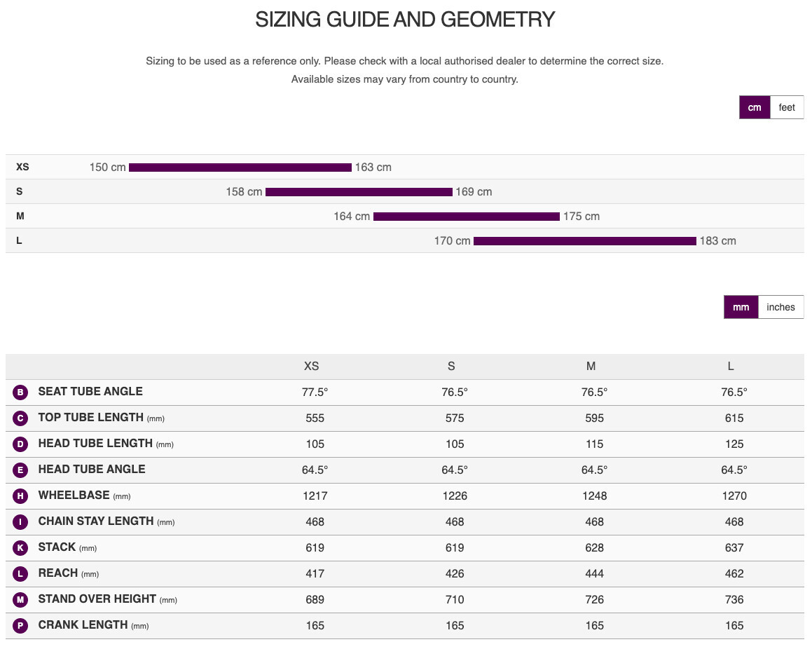Select the XS column header in geometry table

(311, 366)
